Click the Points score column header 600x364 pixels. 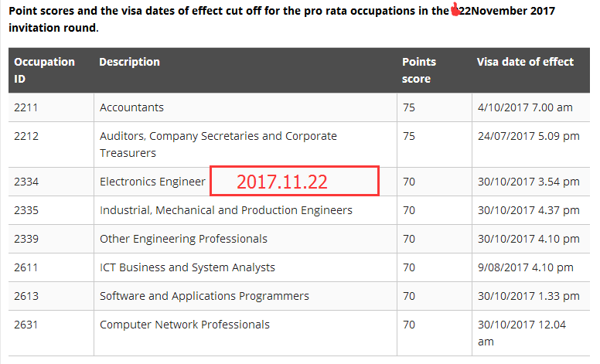coord(419,70)
